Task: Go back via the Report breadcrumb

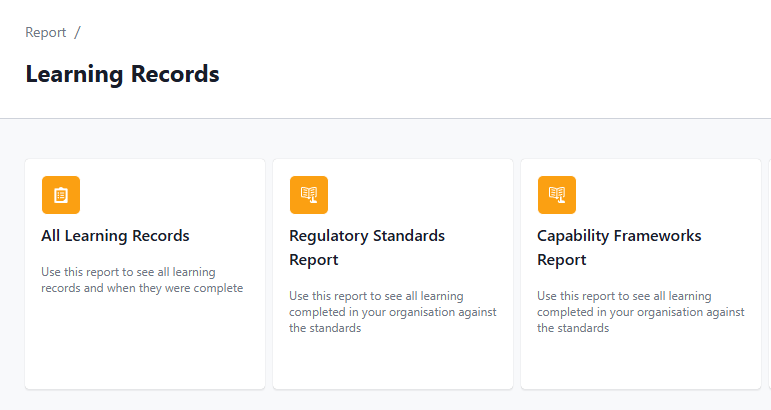Action: click(46, 32)
